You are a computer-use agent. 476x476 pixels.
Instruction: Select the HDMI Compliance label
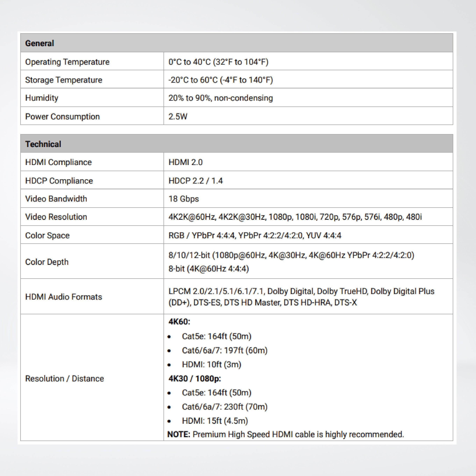point(58,162)
